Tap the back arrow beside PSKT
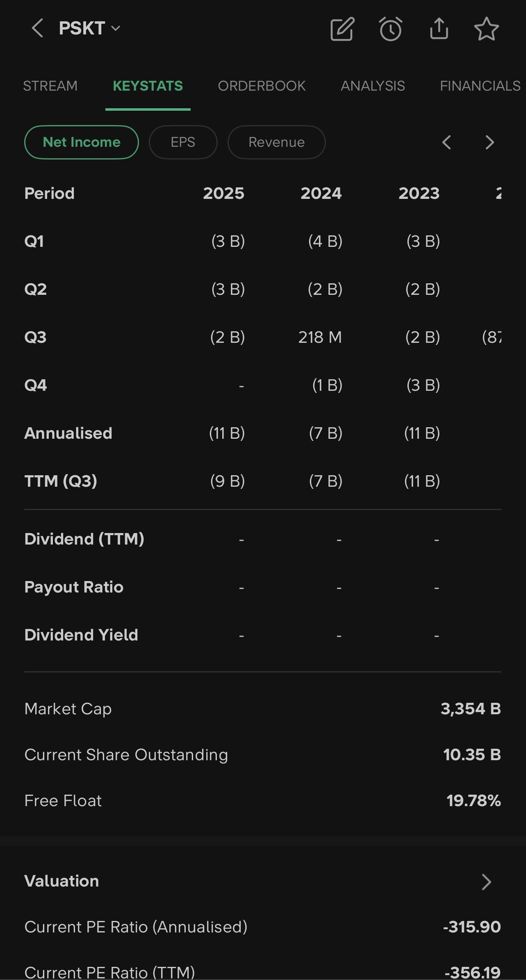The width and height of the screenshot is (526, 980). 37,28
